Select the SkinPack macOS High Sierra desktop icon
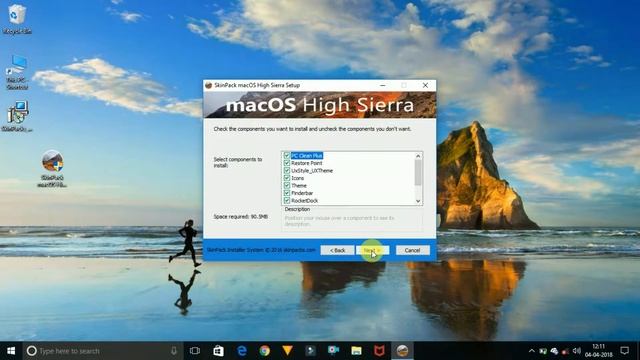640x360 pixels. pyautogui.click(x=52, y=169)
